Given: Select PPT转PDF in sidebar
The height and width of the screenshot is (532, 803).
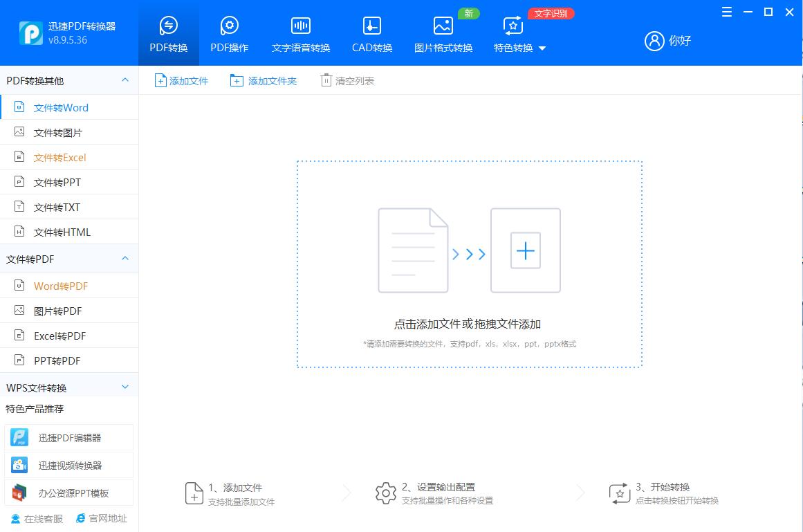Looking at the screenshot, I should click(x=69, y=360).
